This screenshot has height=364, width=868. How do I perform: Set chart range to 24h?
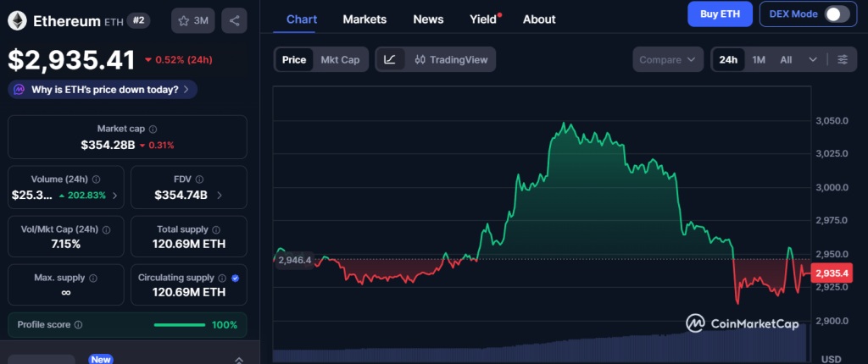728,60
